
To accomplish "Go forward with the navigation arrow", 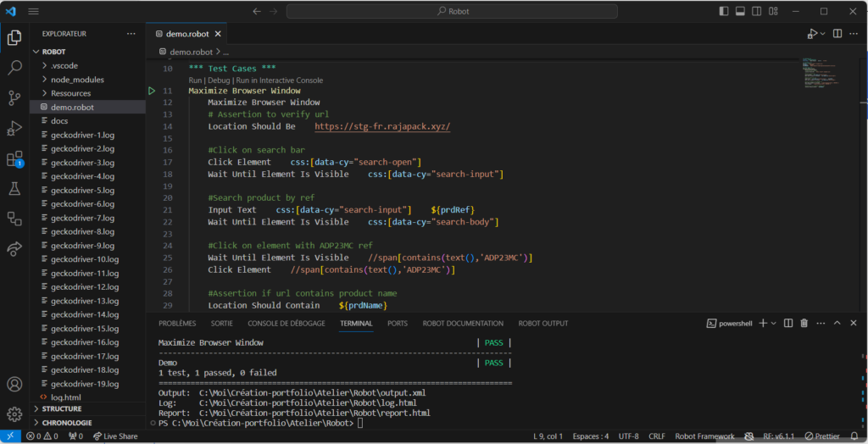I will [274, 11].
